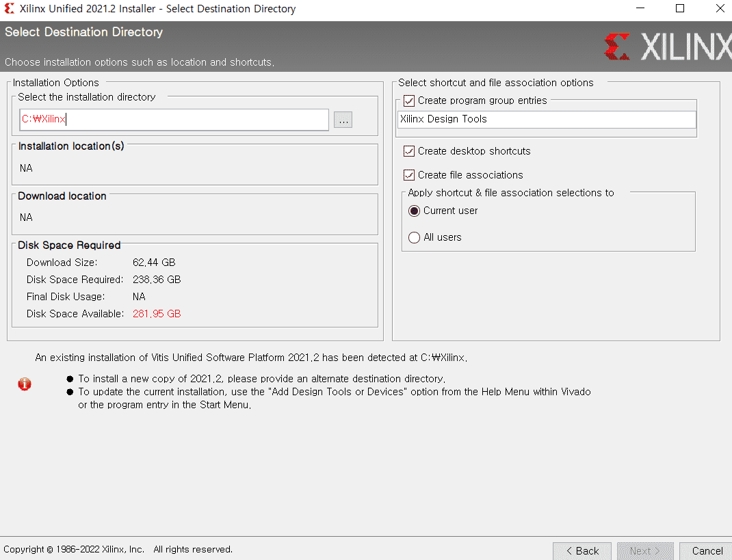The height and width of the screenshot is (560, 732).
Task: Toggle Create program group entries checkbox
Action: point(409,101)
